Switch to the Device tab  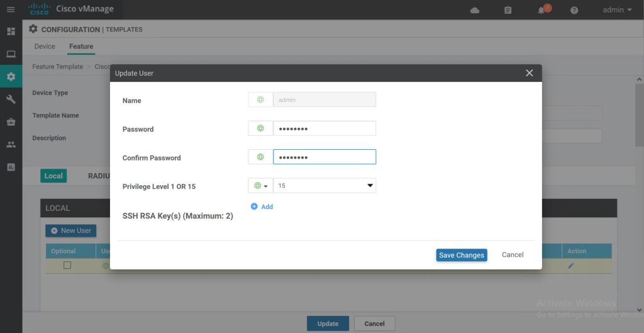click(x=45, y=47)
